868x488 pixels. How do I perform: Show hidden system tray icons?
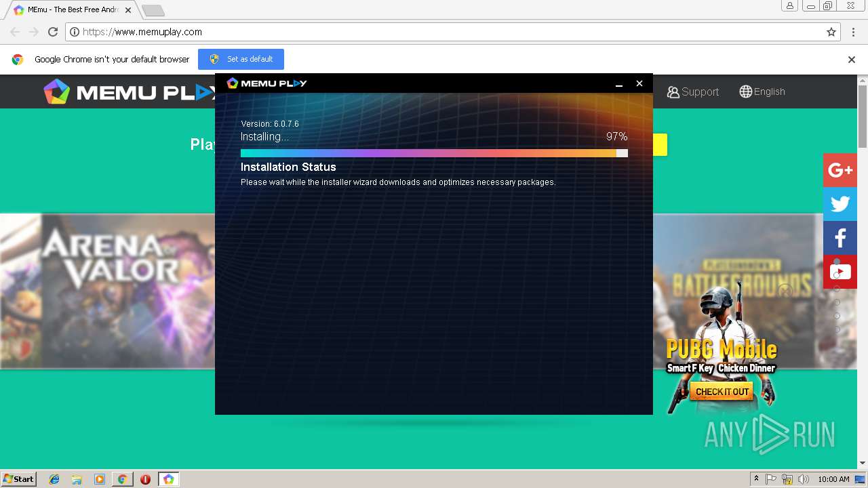(756, 479)
